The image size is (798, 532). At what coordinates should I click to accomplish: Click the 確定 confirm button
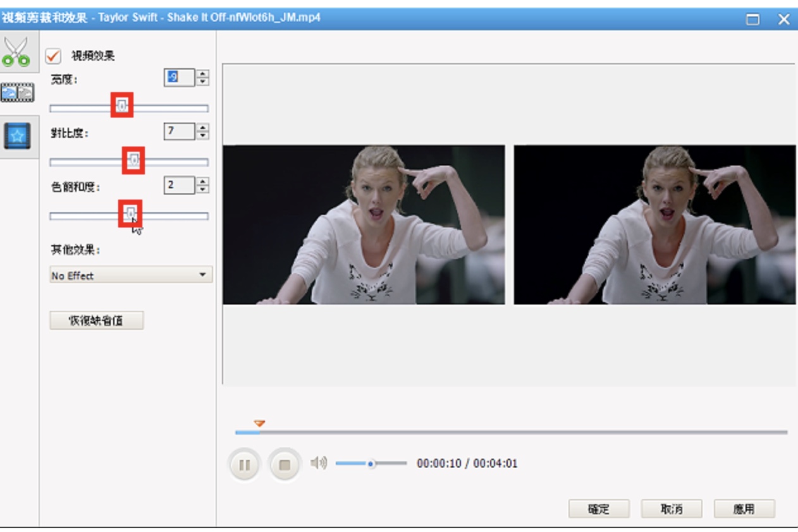599,509
